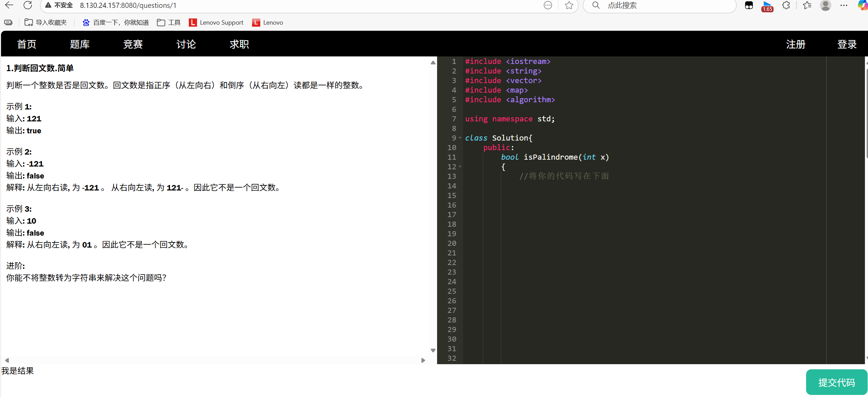Click the address bar URL
Viewport: 868px width, 397px height.
tap(128, 5)
